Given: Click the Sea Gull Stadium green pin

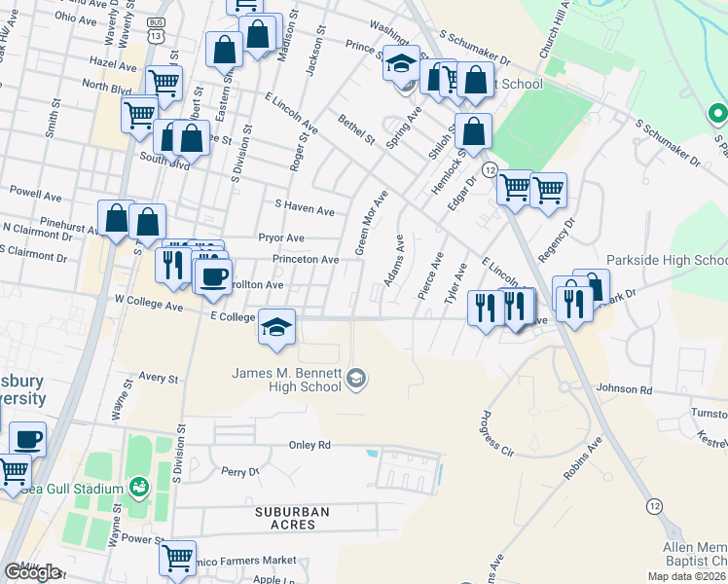Looking at the screenshot, I should coord(139,489).
